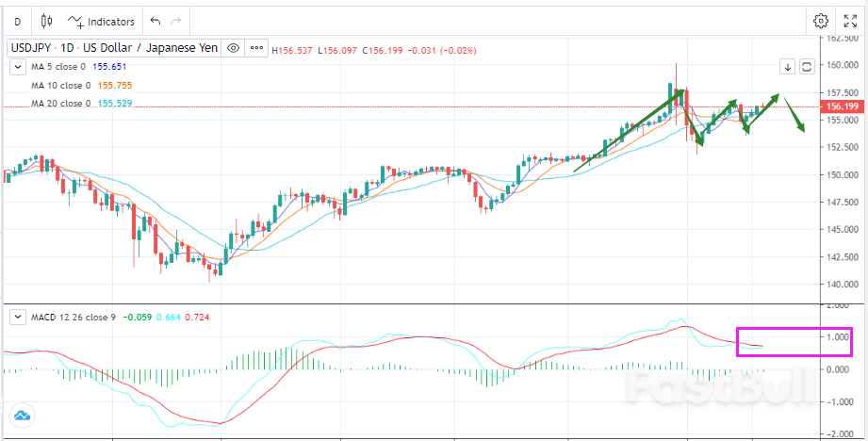Click the high value H156.537
The width and height of the screenshot is (868, 441).
(292, 50)
